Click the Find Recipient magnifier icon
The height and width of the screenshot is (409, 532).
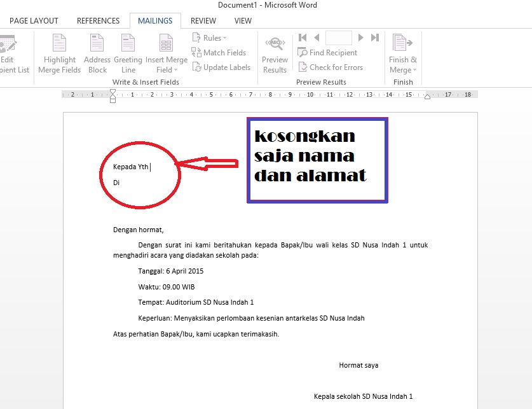click(303, 52)
